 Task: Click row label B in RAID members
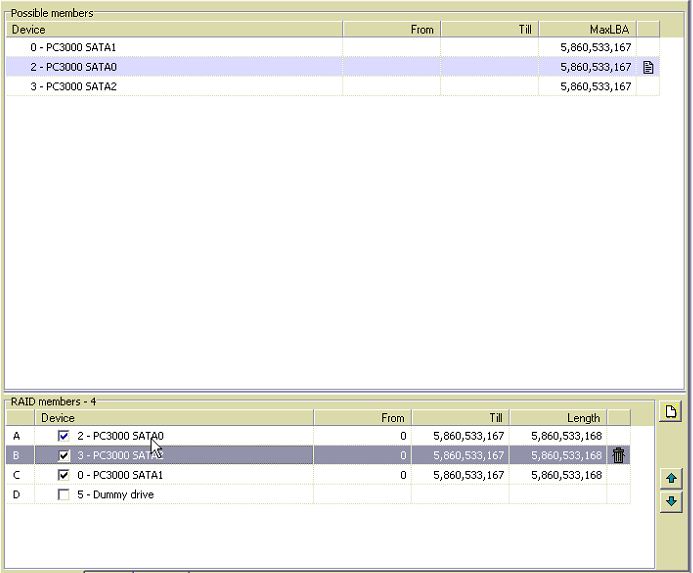point(16,455)
